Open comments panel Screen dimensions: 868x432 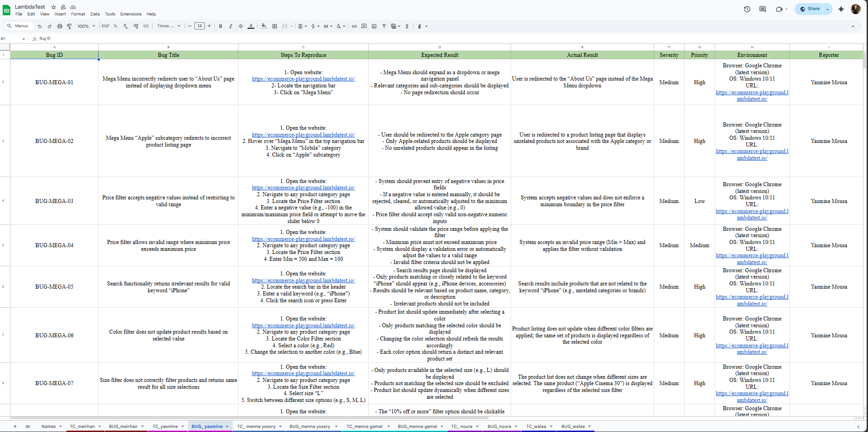click(x=762, y=9)
